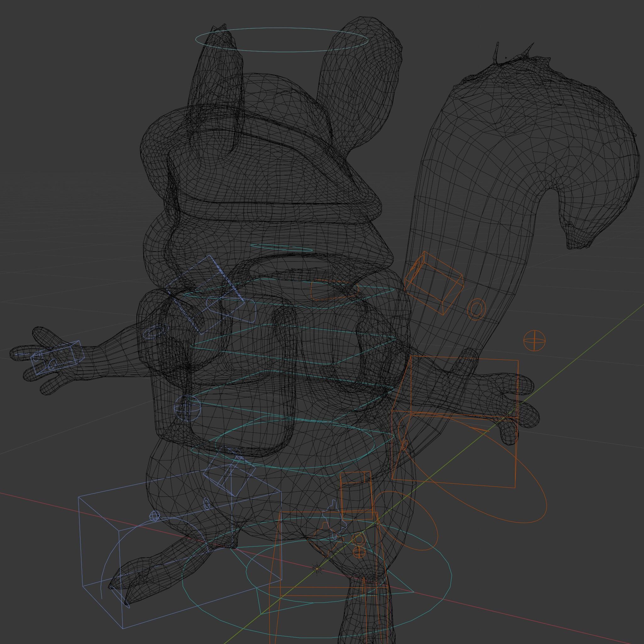Click the small blue sphere atop the foot box

(154, 516)
